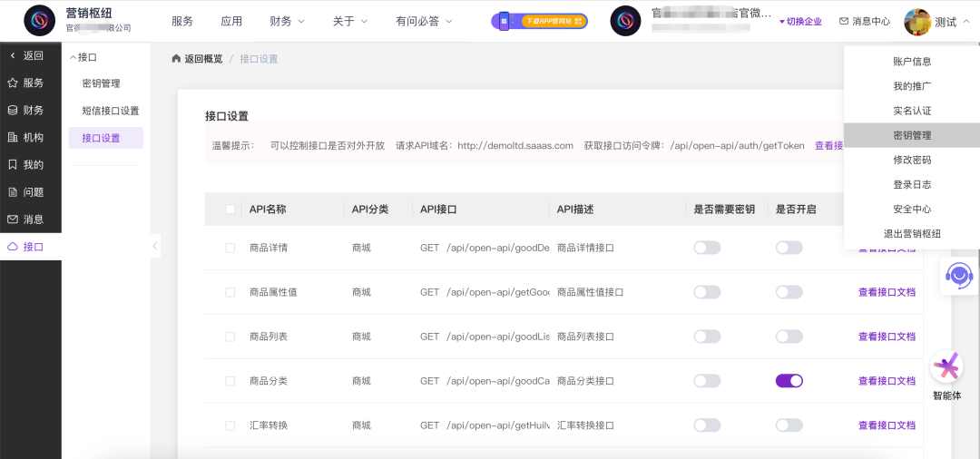
Task: Disable the 是否开启 toggle for 商品分类
Action: [789, 381]
